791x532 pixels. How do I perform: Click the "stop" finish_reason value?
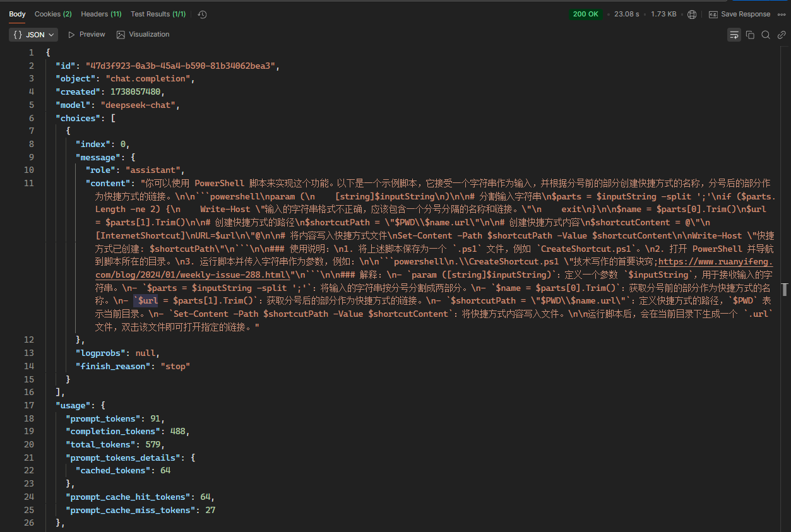pos(175,366)
